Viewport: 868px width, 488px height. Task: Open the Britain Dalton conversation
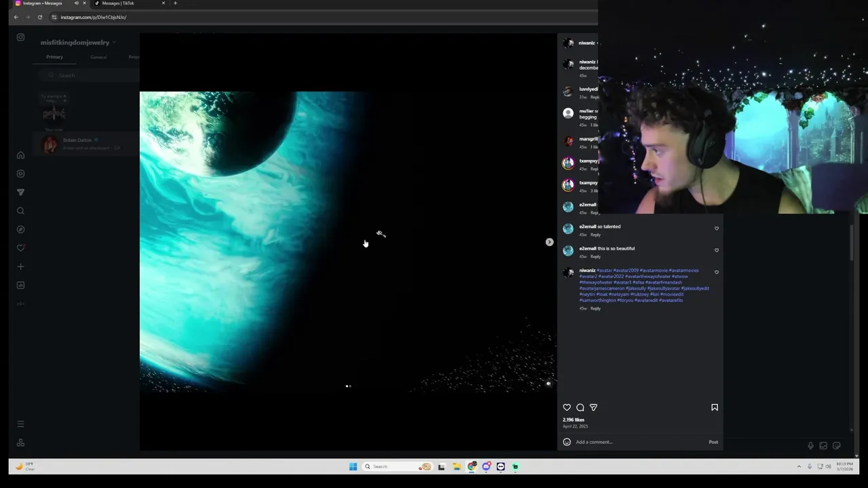click(87, 144)
